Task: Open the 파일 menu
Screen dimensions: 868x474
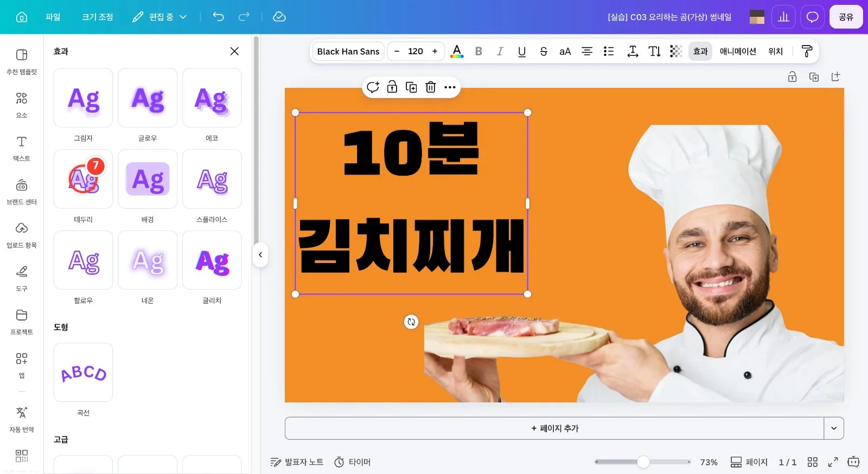Action: [x=53, y=17]
